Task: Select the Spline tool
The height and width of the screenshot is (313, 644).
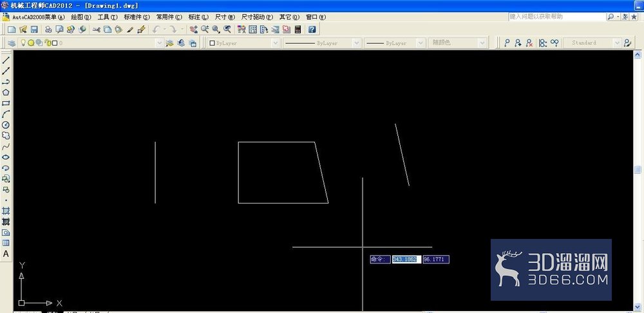Action: [x=6, y=146]
